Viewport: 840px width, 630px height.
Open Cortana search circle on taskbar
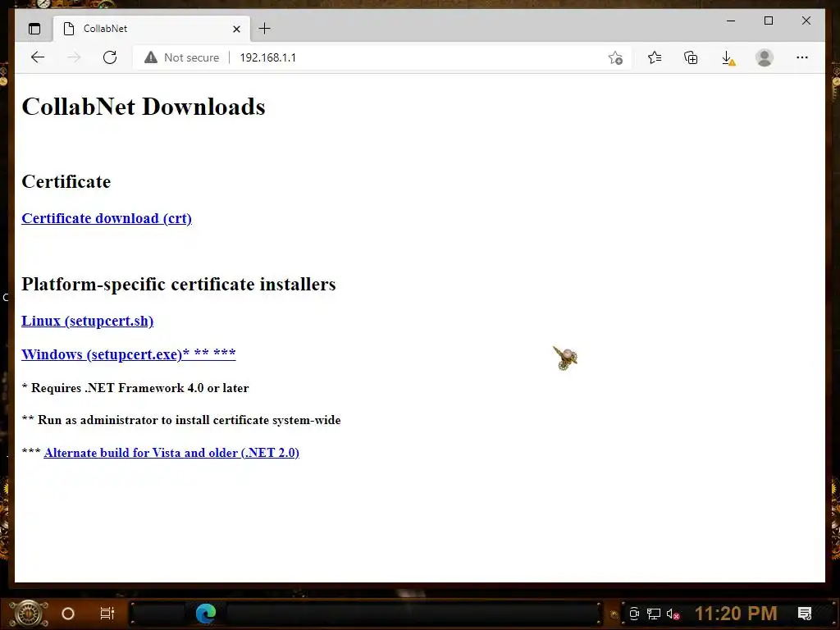point(68,614)
